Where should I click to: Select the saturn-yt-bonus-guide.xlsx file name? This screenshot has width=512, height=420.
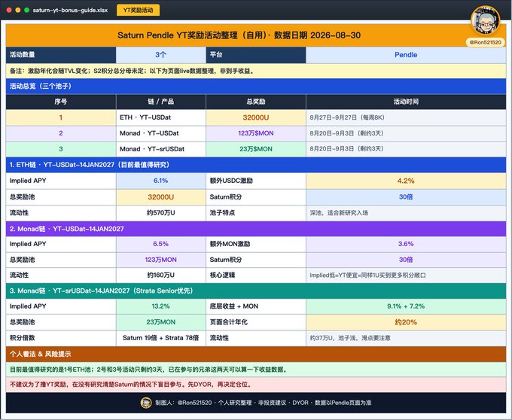pos(70,10)
